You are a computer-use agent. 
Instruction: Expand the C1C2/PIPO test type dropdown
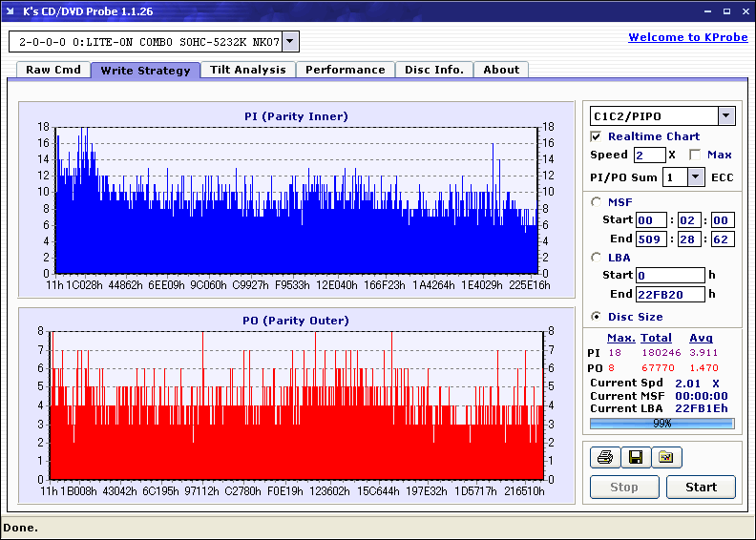click(725, 116)
